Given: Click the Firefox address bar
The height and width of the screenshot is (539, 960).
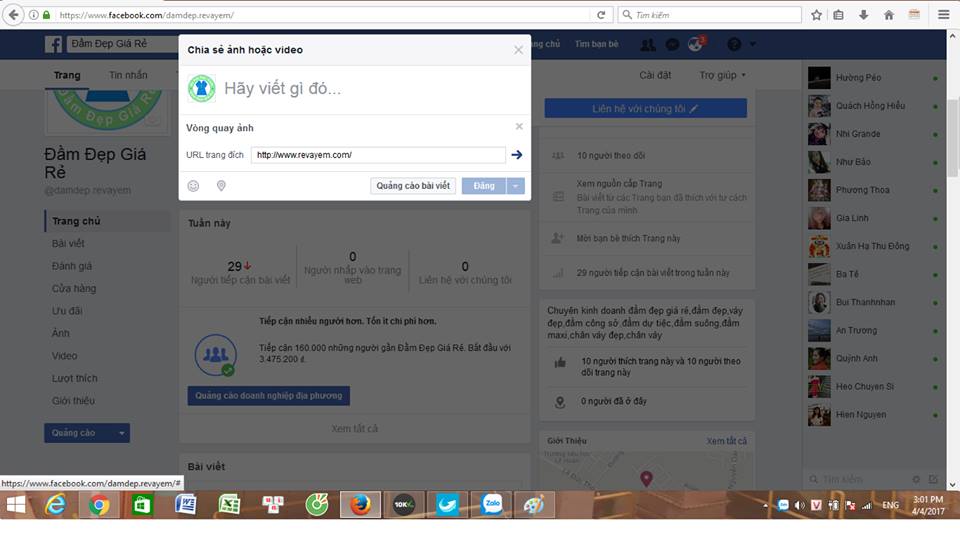Looking at the screenshot, I should [323, 15].
